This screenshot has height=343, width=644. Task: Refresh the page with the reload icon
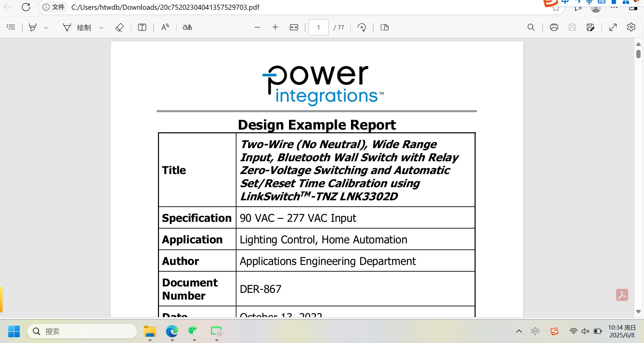(x=26, y=7)
